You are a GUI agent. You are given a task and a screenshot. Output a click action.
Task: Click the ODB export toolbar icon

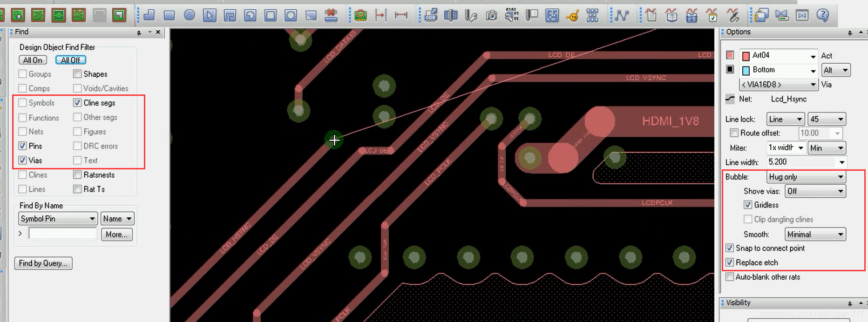pyautogui.click(x=431, y=15)
